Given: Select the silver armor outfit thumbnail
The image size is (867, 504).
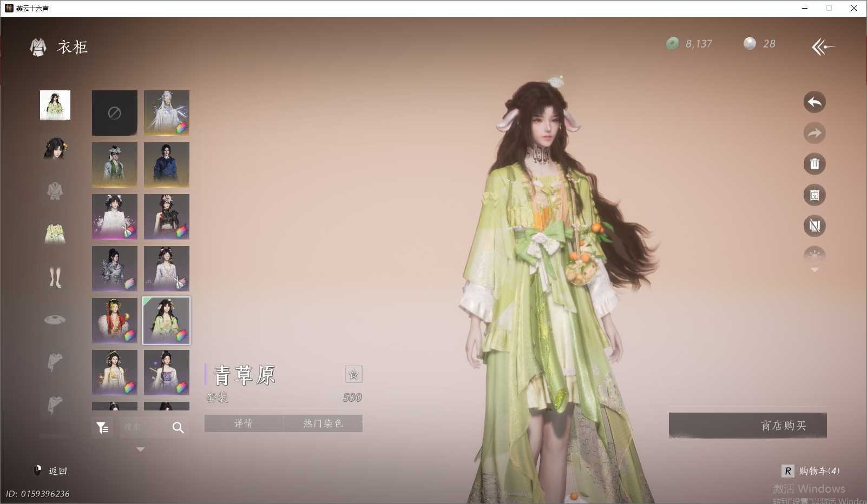Looking at the screenshot, I should click(x=115, y=269).
